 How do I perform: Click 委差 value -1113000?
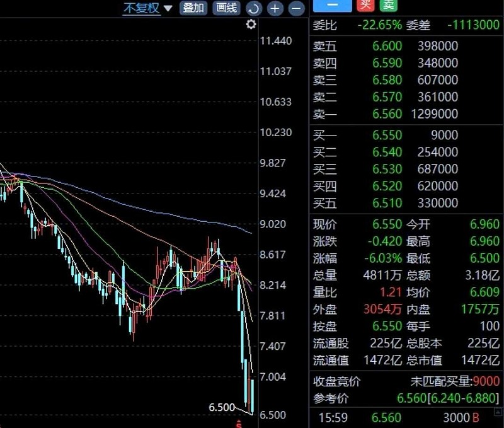tap(474, 25)
